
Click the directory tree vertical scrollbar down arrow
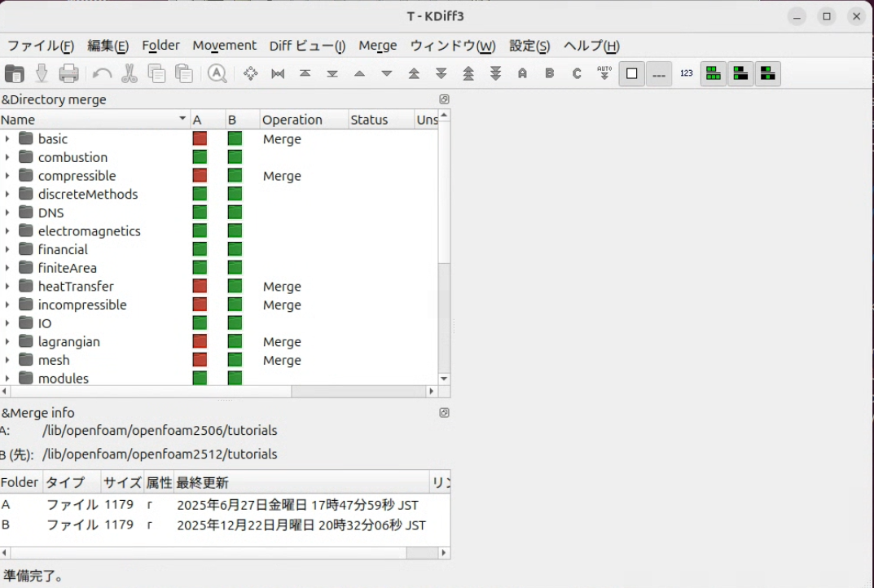click(x=444, y=379)
